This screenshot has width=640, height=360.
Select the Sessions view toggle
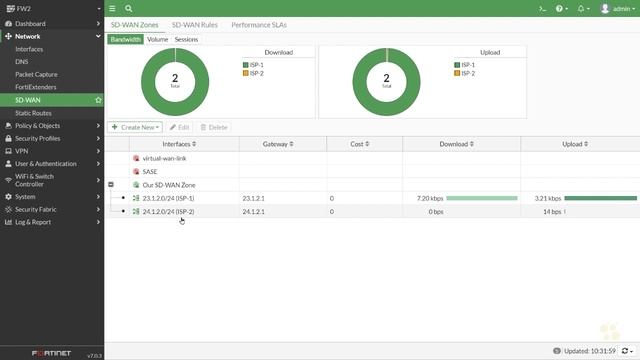(x=186, y=39)
